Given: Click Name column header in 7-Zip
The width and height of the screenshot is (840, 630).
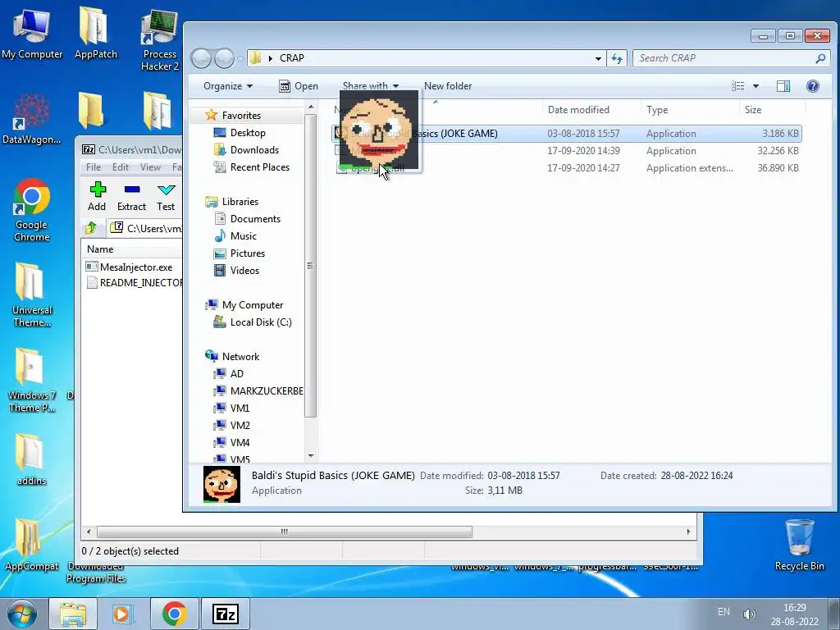Looking at the screenshot, I should [x=100, y=249].
